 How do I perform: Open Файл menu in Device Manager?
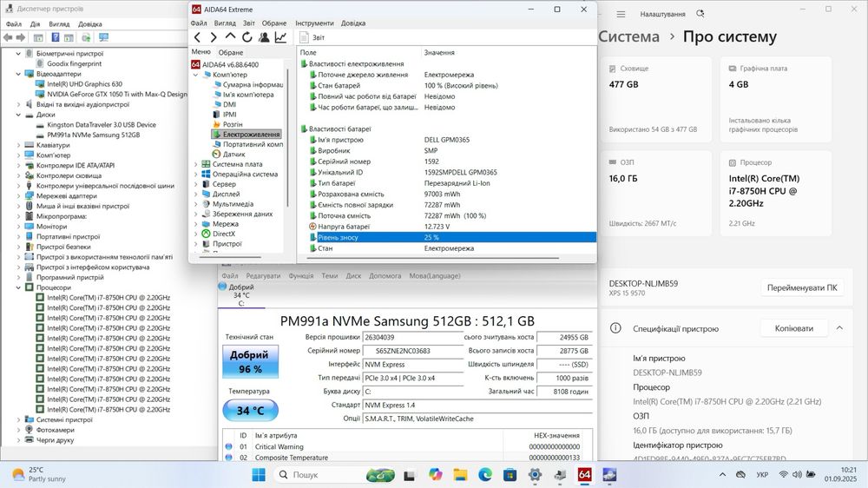13,24
